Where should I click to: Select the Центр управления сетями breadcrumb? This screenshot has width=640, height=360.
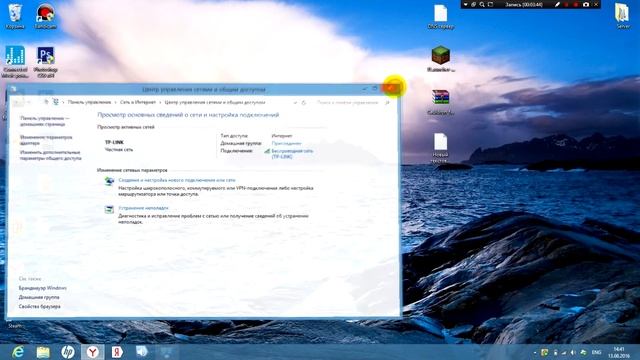(215, 102)
